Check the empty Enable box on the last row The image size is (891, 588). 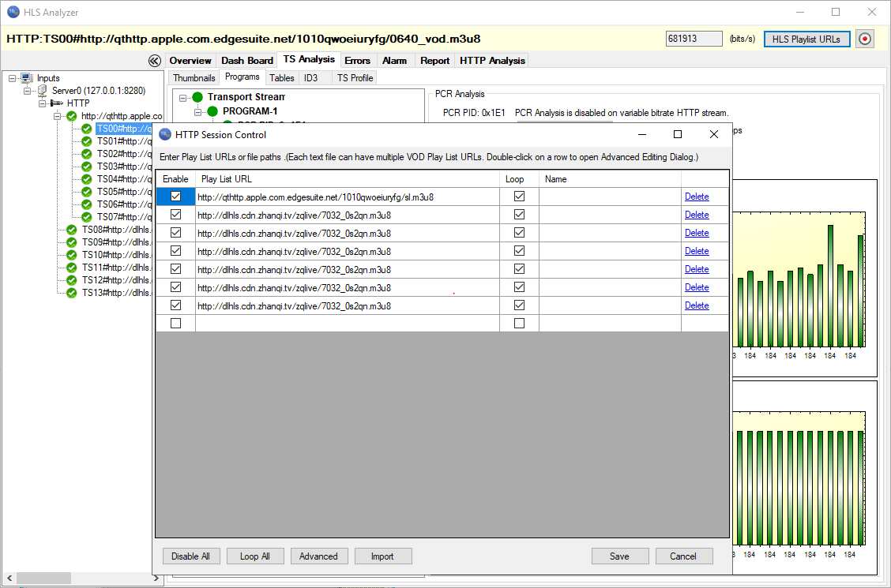175,323
